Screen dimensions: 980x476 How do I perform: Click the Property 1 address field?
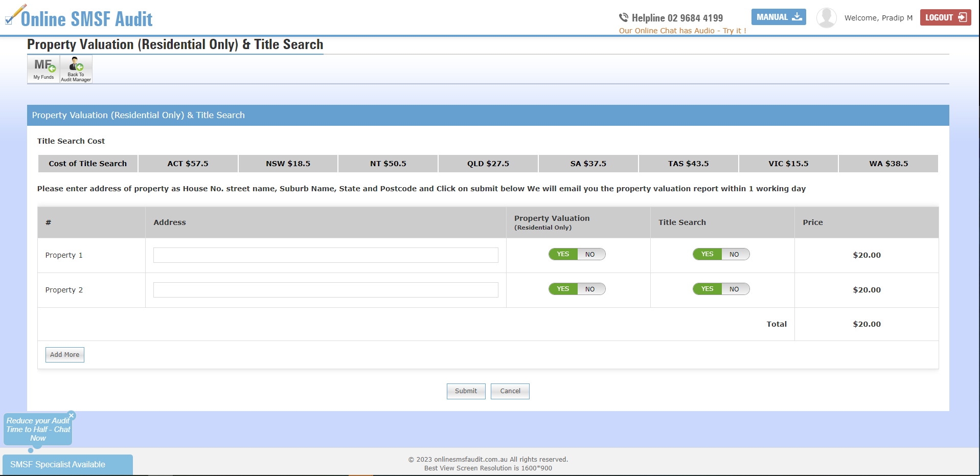(x=325, y=255)
